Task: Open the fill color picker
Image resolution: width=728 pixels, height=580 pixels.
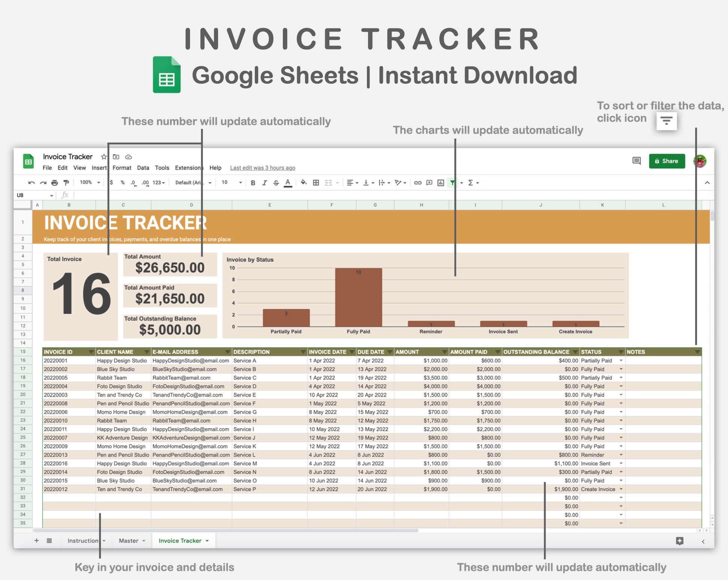Action: (303, 183)
